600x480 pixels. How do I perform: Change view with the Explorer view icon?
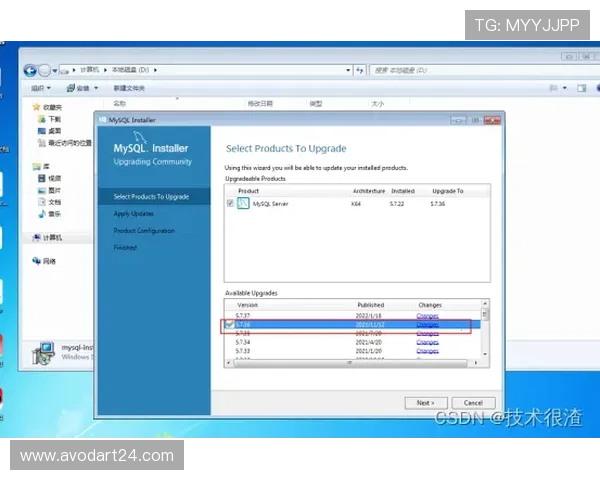pos(553,88)
